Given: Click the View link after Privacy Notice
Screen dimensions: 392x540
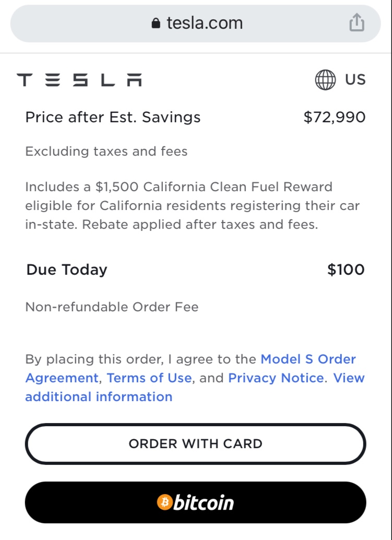Looking at the screenshot, I should click(x=349, y=378).
